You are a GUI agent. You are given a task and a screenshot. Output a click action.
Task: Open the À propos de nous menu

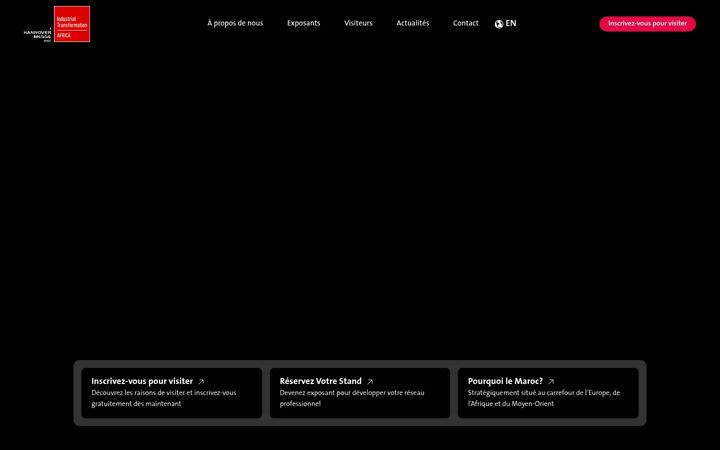pos(235,23)
